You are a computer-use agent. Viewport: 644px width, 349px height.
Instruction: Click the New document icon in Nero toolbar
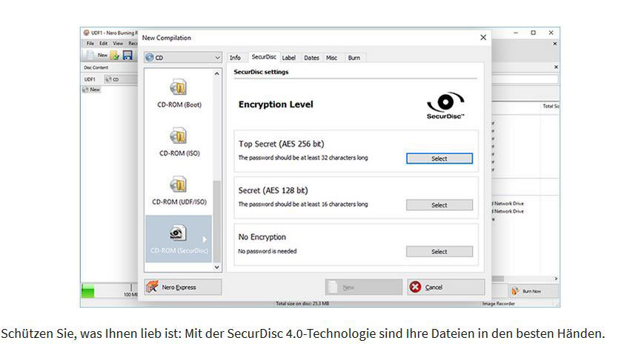[x=90, y=55]
